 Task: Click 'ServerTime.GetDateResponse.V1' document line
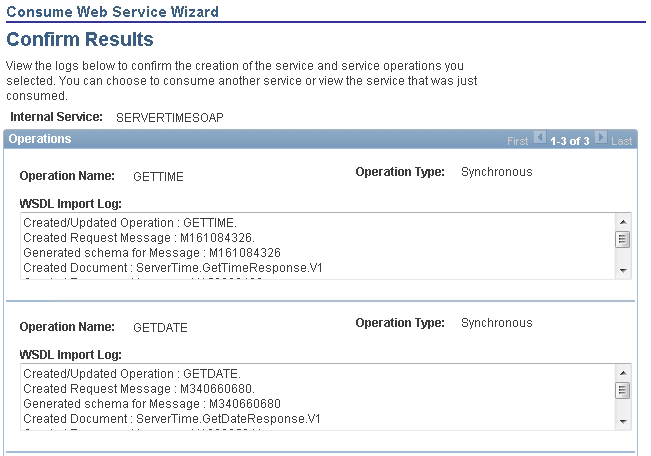coord(172,419)
